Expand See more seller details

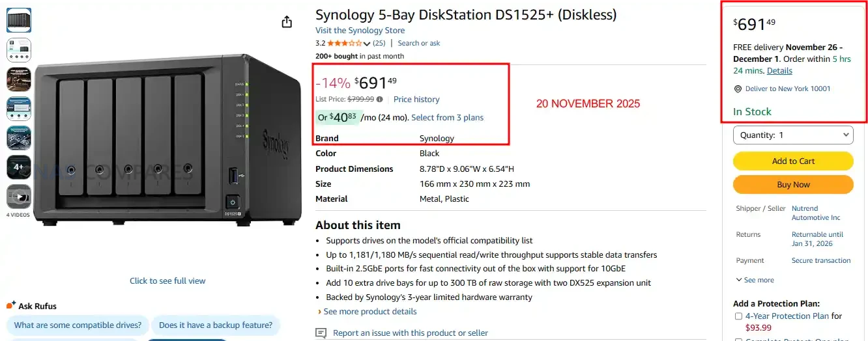pyautogui.click(x=755, y=280)
